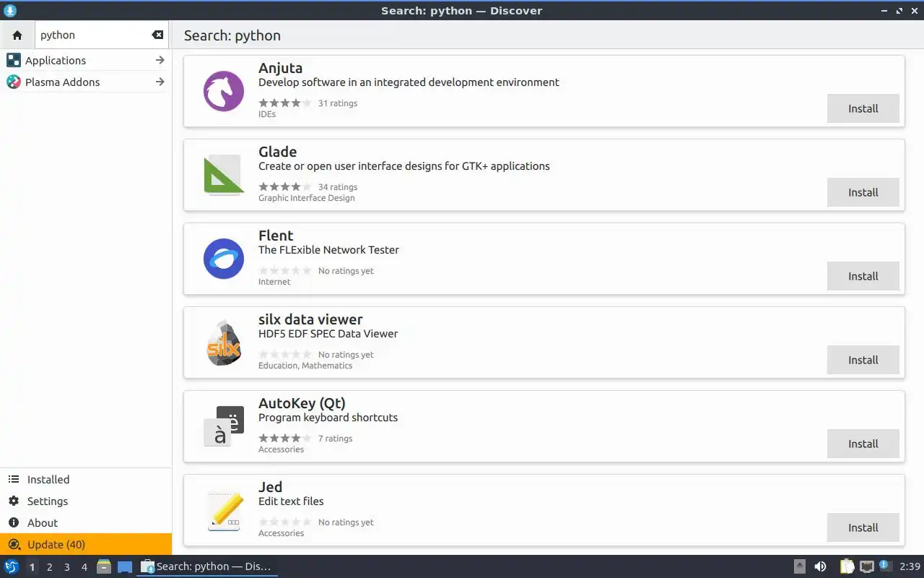Open the Settings page
The image size is (924, 578).
tap(86, 501)
